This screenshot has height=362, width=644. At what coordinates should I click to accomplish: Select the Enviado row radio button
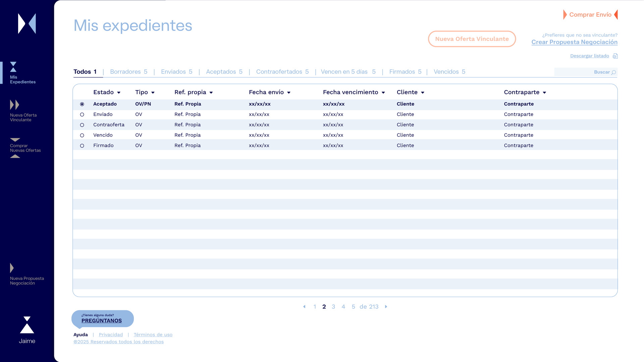click(x=82, y=115)
